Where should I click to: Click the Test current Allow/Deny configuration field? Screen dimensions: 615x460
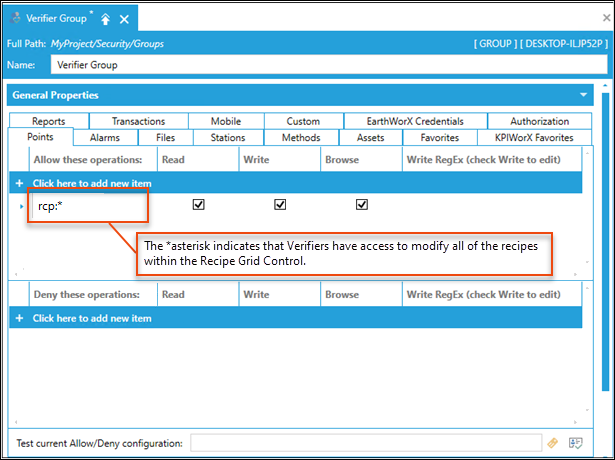point(365,443)
